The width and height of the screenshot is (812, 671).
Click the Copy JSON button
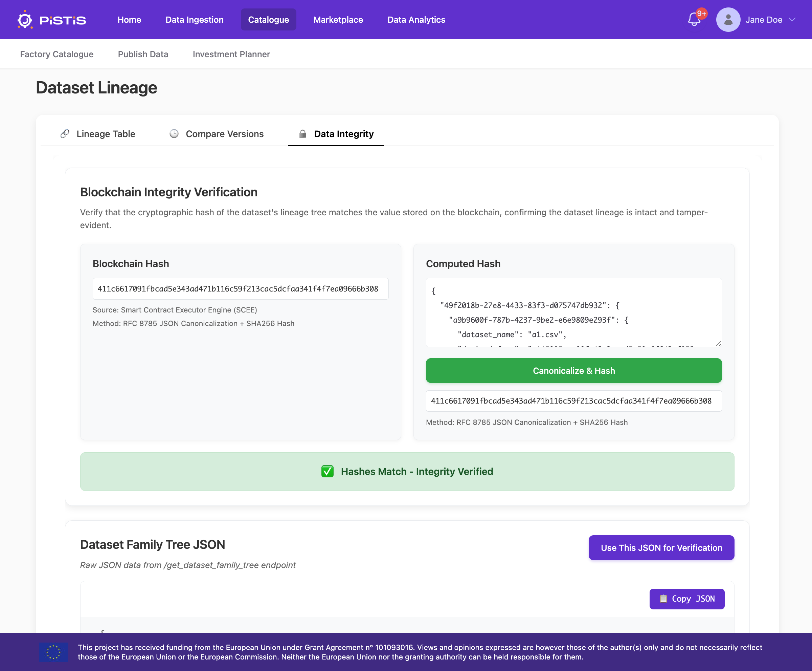tap(687, 599)
